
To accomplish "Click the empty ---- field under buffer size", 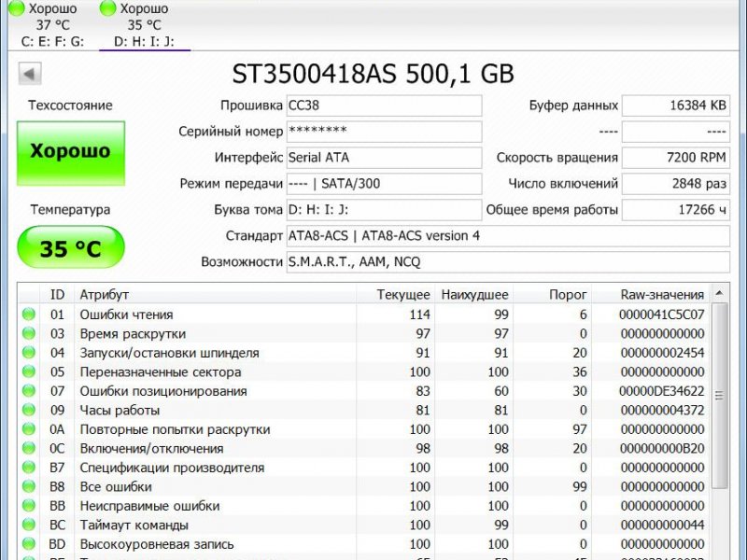I will click(676, 132).
